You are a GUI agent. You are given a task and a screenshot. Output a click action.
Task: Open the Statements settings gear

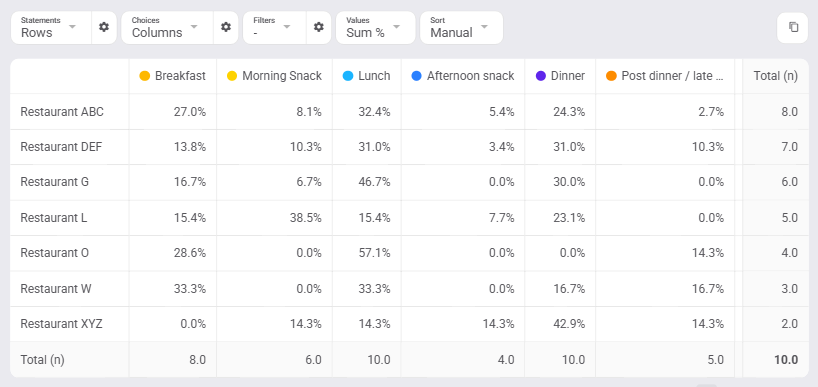pos(104,27)
